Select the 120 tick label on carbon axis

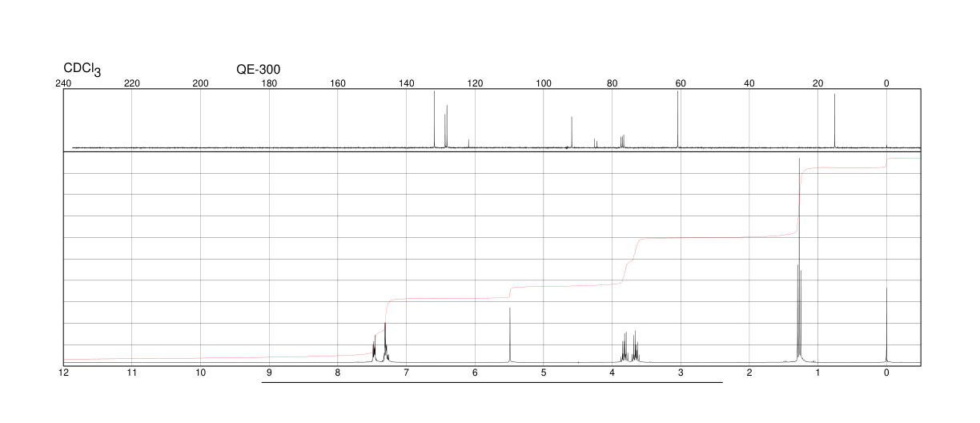[476, 83]
